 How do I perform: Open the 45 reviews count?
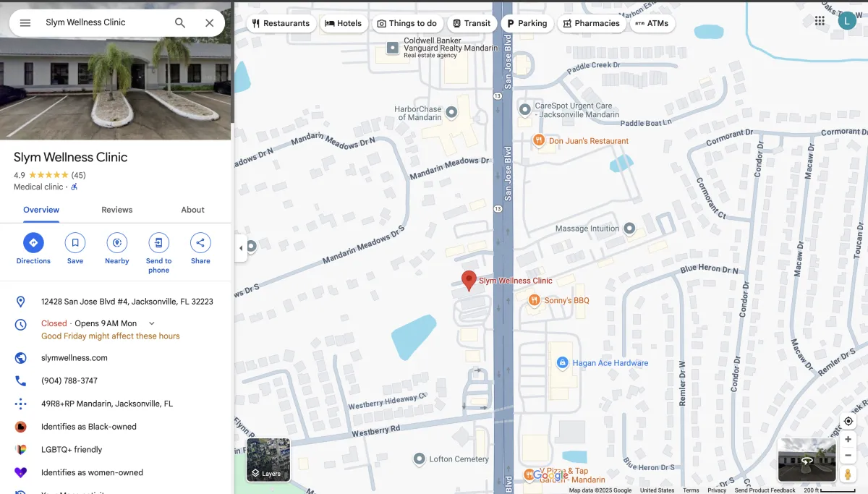click(78, 175)
